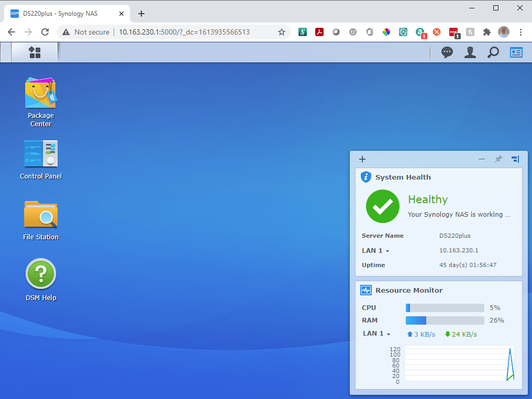532x399 pixels.
Task: Add a widget using the plus button
Action: (362, 159)
